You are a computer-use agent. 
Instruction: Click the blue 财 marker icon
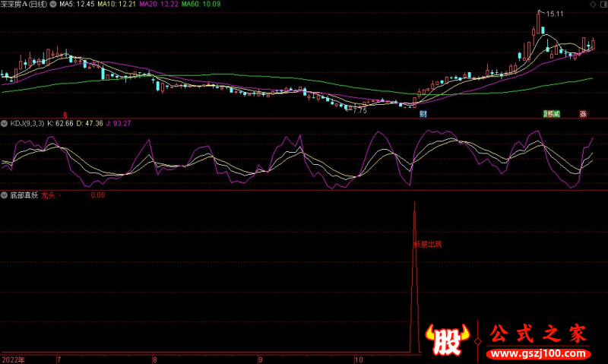pyautogui.click(x=423, y=114)
